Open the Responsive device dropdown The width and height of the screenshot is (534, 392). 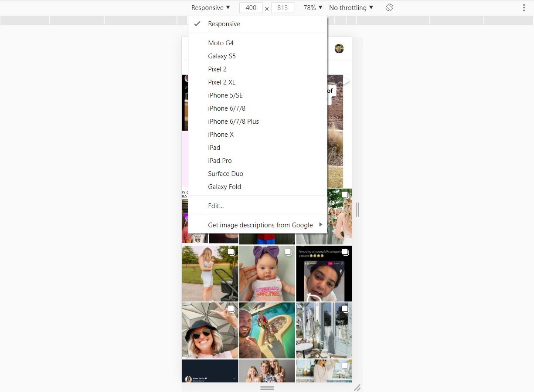[211, 7]
